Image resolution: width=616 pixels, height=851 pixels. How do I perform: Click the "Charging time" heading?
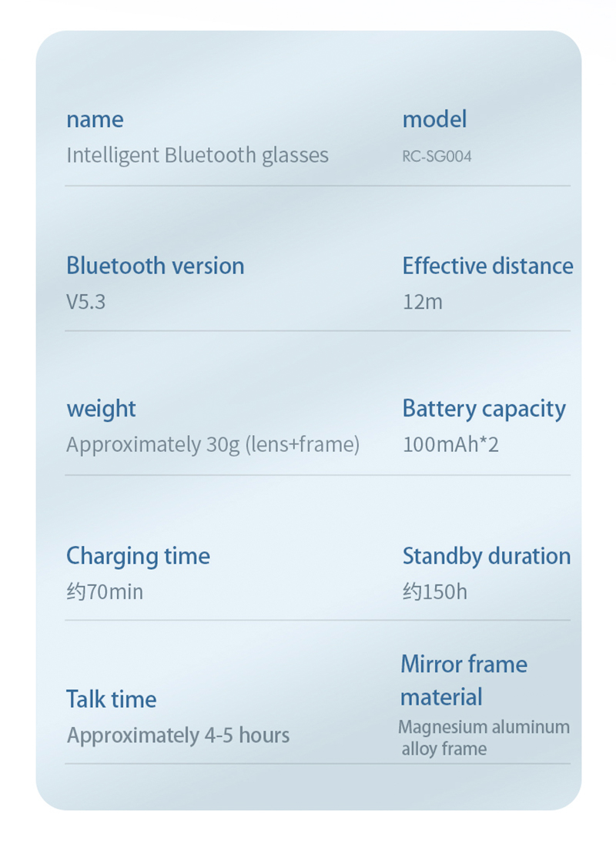click(x=138, y=556)
